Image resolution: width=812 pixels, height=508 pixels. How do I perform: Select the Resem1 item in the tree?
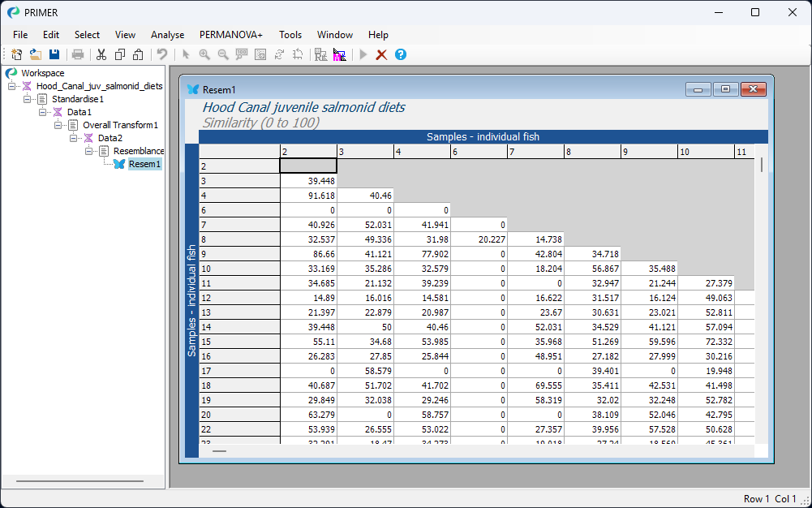(144, 164)
